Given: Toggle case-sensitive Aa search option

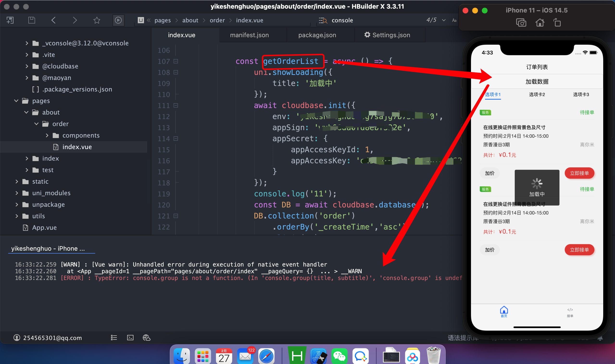Looking at the screenshot, I should coord(454,20).
